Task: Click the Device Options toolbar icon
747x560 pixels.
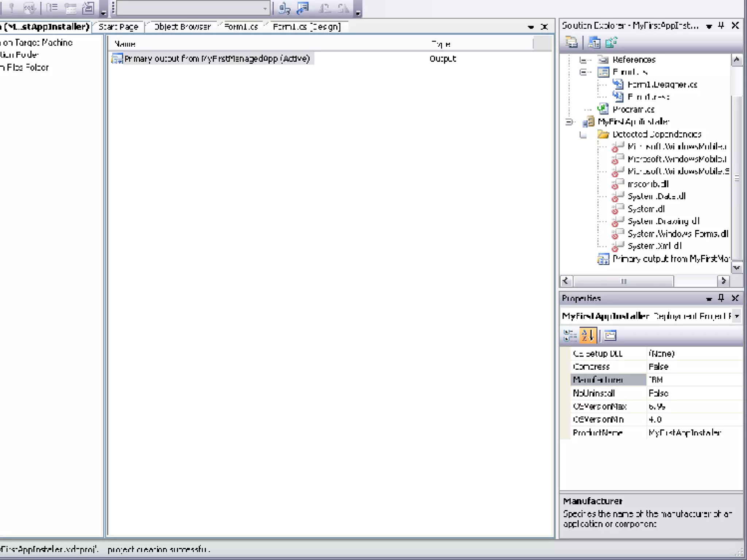Action: click(303, 8)
